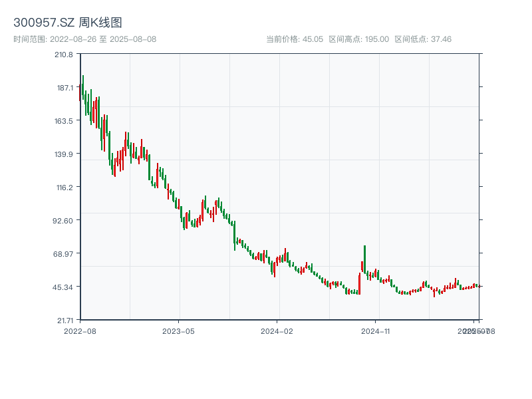
Task: Select the 2024-11 date label
Action: coord(375,331)
